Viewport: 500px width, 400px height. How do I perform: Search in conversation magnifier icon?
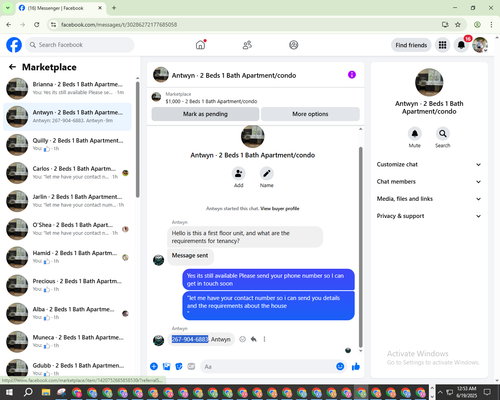[443, 134]
